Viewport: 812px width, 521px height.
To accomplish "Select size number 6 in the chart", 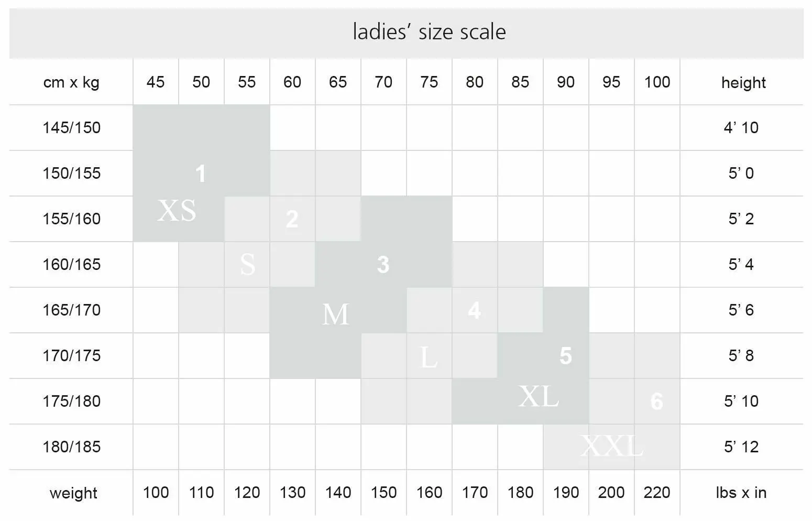I will click(x=656, y=401).
